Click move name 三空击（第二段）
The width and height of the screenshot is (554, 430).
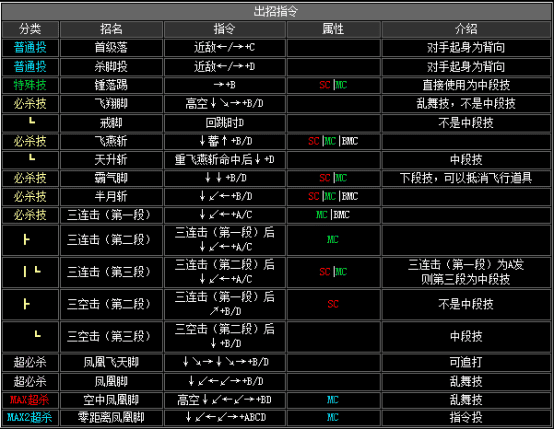(x=109, y=304)
